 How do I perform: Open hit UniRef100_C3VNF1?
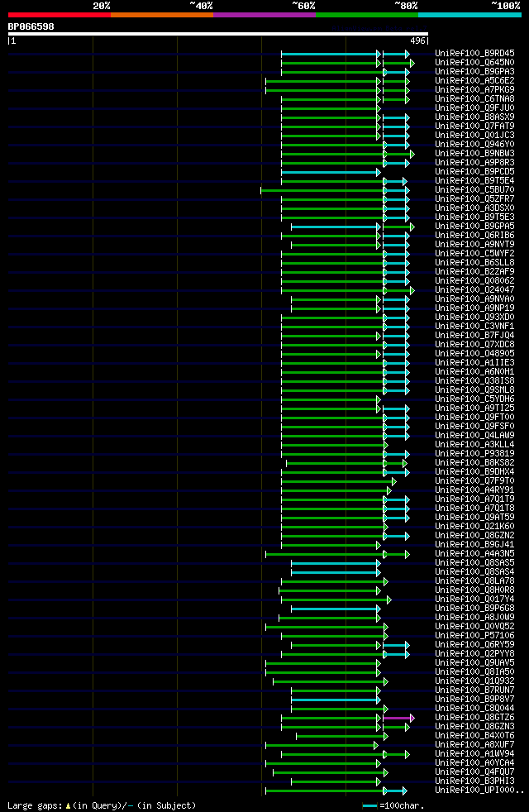tap(474, 327)
